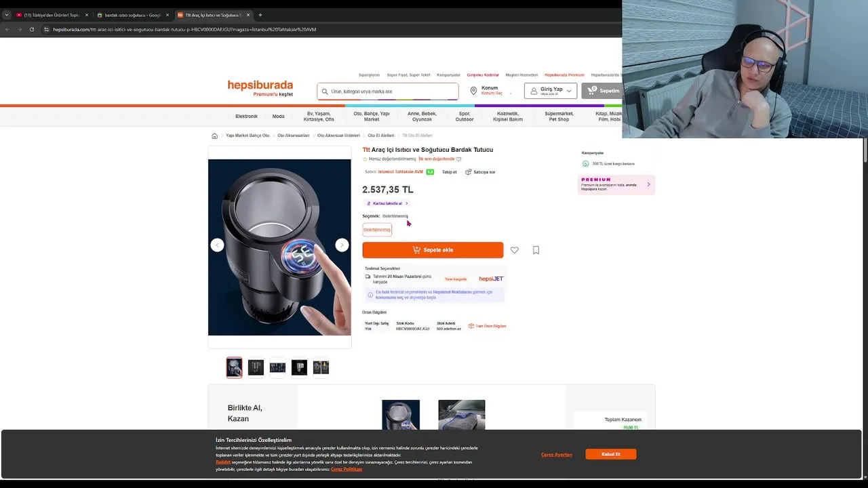The height and width of the screenshot is (488, 868).
Task: Open Girişimci Kadınlar link
Action: pyautogui.click(x=483, y=75)
